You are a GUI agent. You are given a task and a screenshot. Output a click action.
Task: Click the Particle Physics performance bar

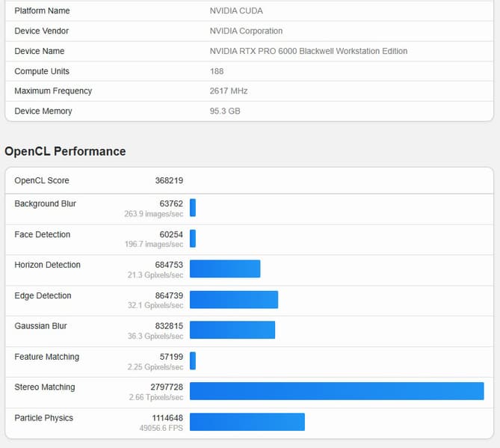coord(247,422)
